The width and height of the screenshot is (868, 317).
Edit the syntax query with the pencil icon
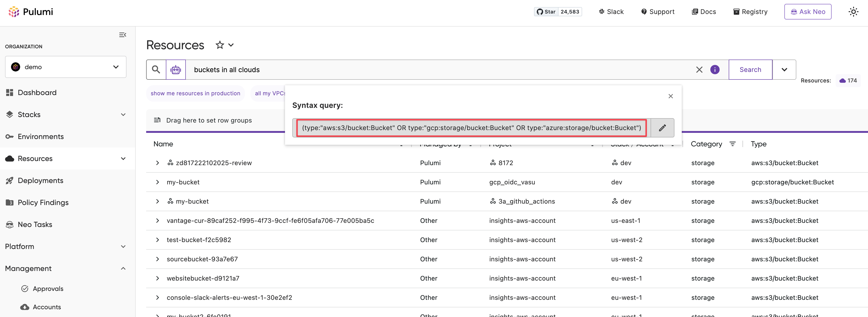663,128
